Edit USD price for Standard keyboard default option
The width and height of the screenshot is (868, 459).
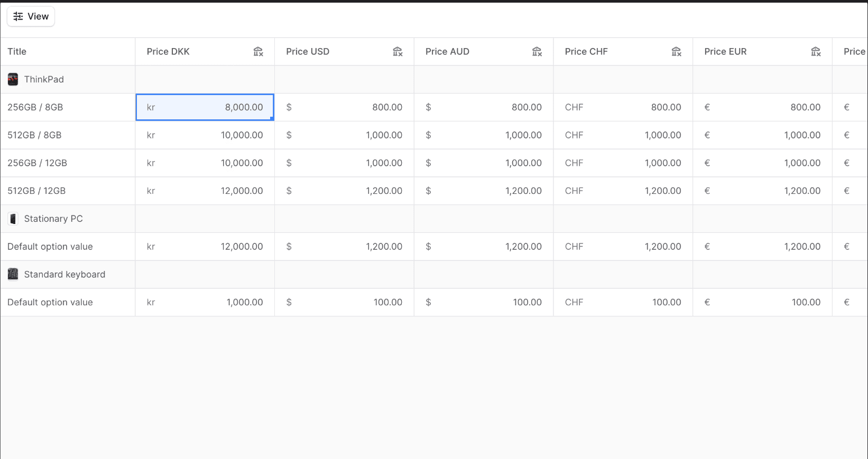[345, 302]
